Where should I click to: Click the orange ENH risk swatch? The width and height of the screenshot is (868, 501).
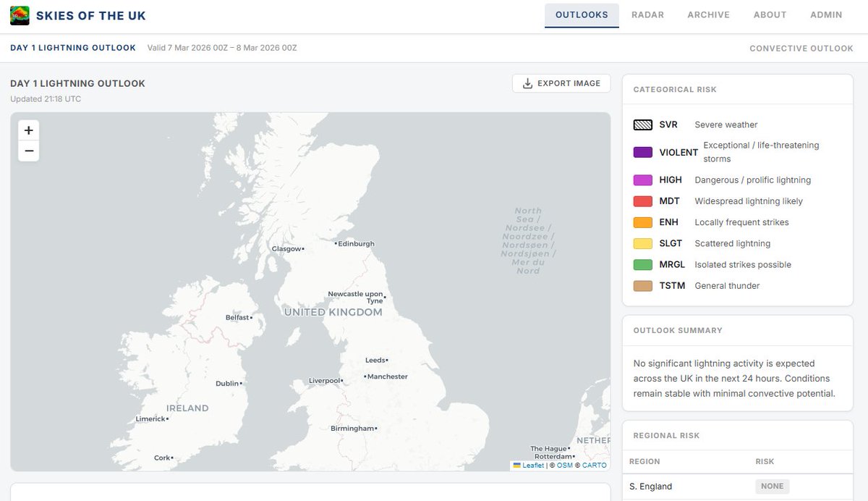pyautogui.click(x=643, y=222)
